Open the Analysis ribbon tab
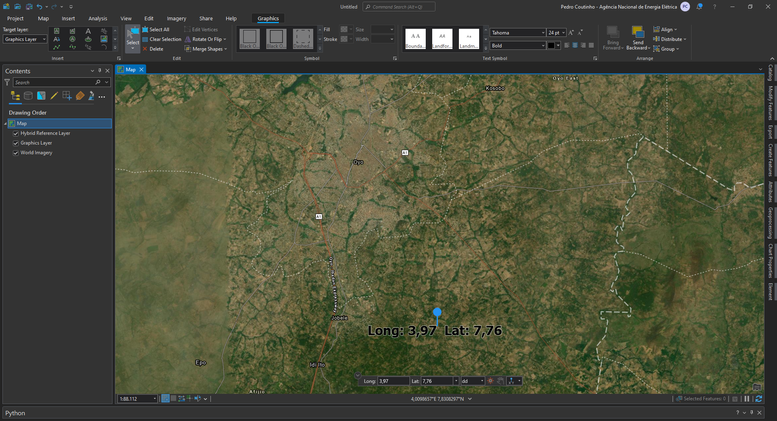This screenshot has width=777, height=421. 97,18
